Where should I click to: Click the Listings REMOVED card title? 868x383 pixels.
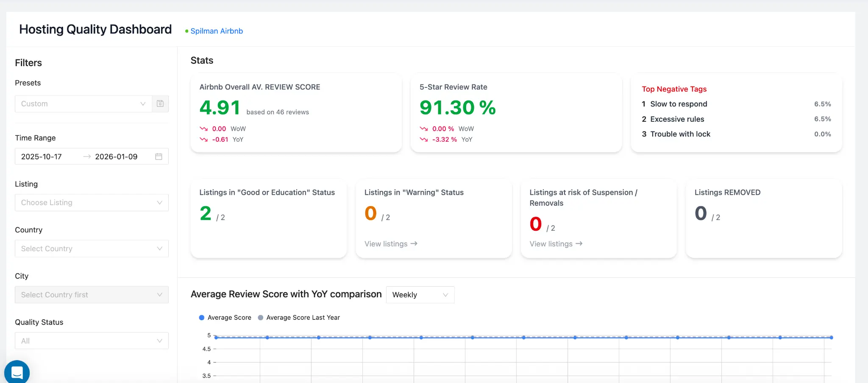727,193
